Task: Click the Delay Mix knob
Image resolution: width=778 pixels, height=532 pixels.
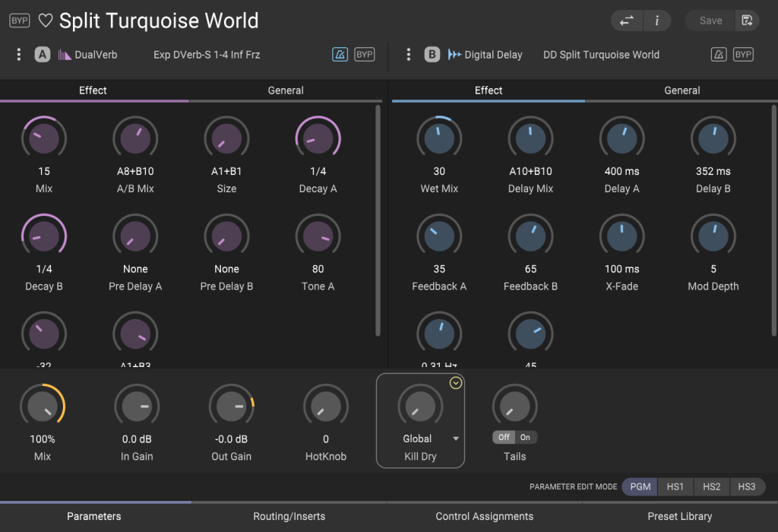Action: [x=530, y=138]
